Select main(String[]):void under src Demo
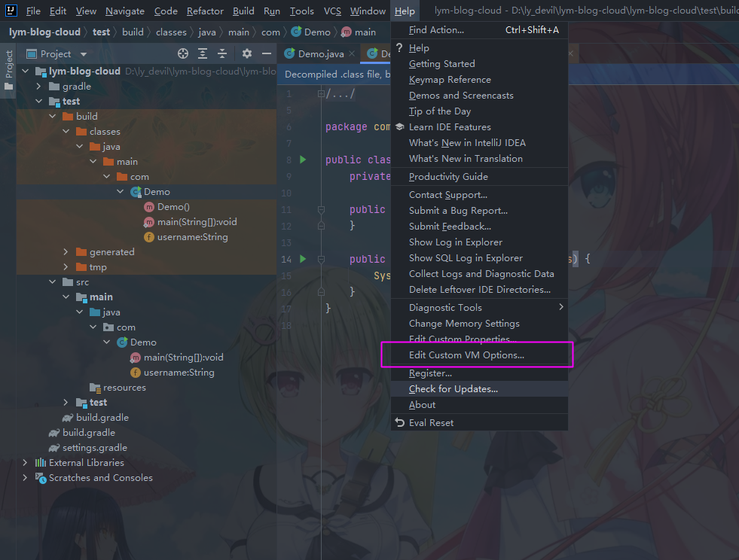Screen dimensions: 739x560 click(177, 358)
